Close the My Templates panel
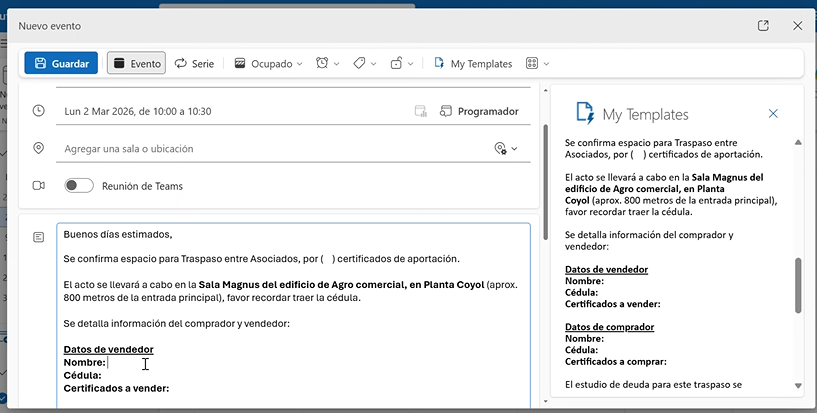The width and height of the screenshot is (817, 413). coord(773,114)
